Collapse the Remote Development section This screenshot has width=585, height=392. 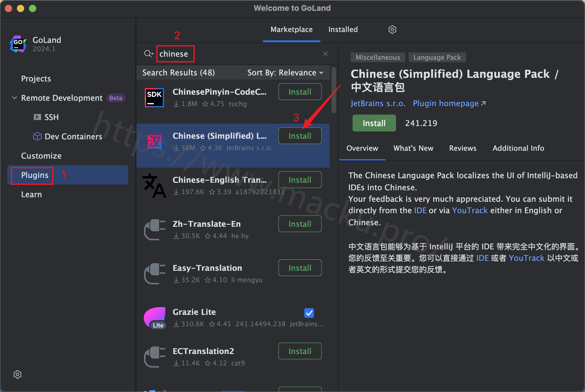tap(14, 98)
